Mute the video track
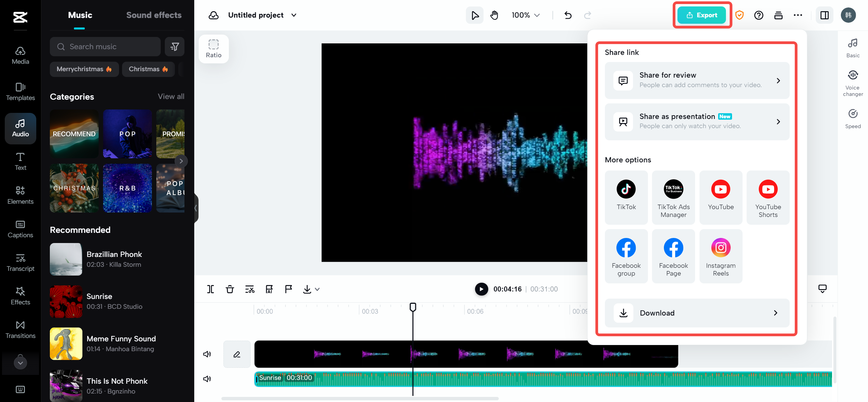 tap(207, 354)
